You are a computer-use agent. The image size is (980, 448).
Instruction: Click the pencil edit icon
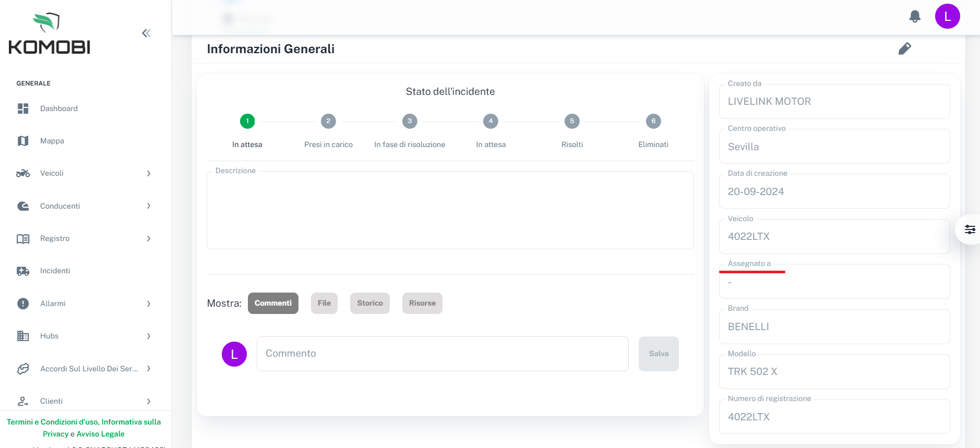click(x=904, y=49)
